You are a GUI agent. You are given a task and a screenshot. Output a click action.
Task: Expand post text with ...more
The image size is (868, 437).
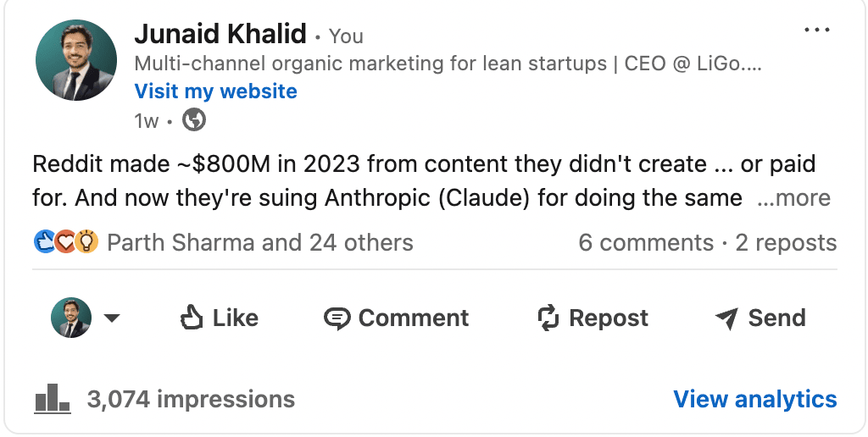point(793,198)
